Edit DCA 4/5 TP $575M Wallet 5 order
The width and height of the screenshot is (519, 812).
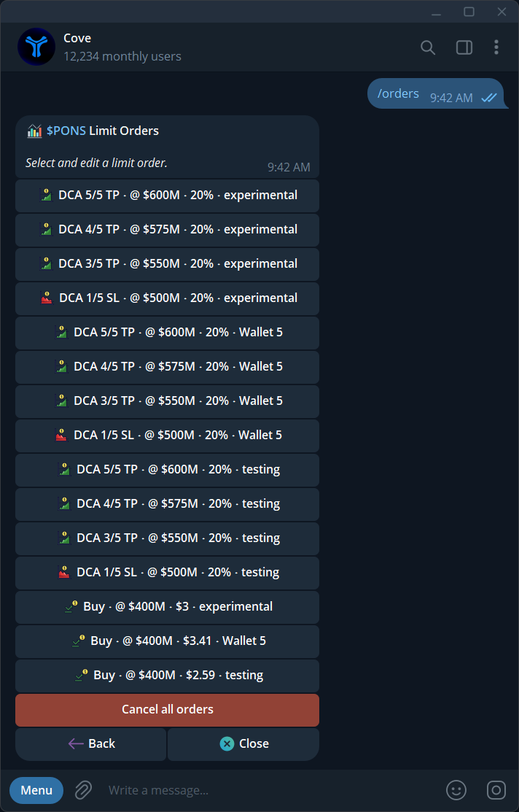pos(167,367)
